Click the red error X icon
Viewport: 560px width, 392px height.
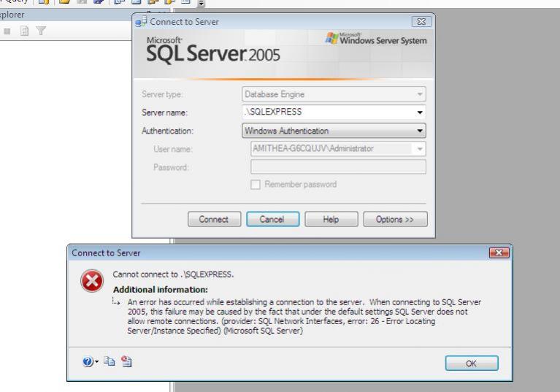92,281
